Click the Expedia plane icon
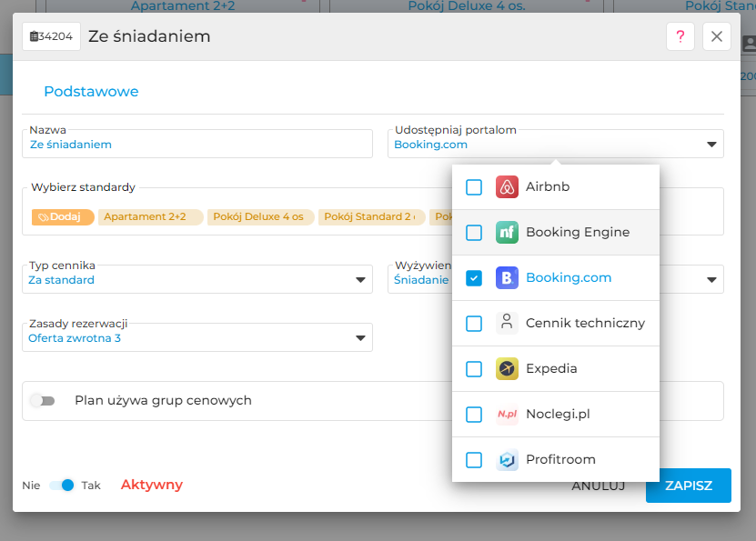The width and height of the screenshot is (756, 541). pos(507,368)
